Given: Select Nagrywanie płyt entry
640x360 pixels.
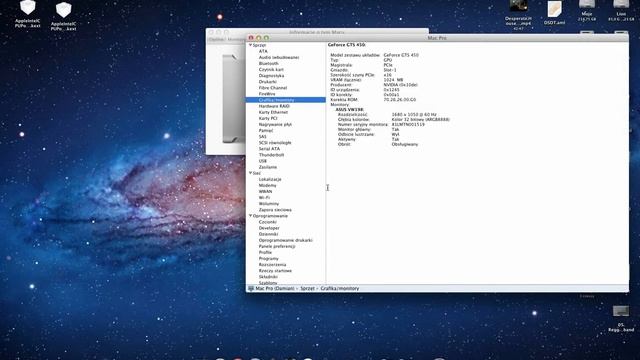Looking at the screenshot, I should click(x=275, y=124).
